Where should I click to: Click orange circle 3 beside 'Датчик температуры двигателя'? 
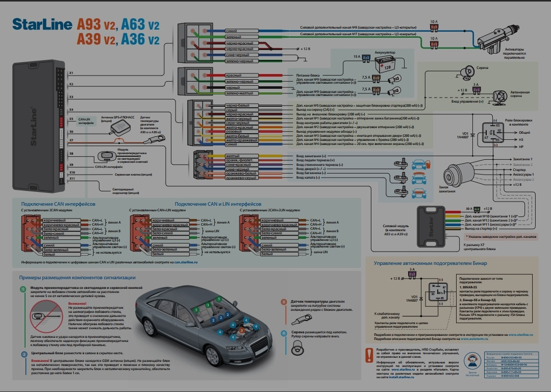pos(284,302)
